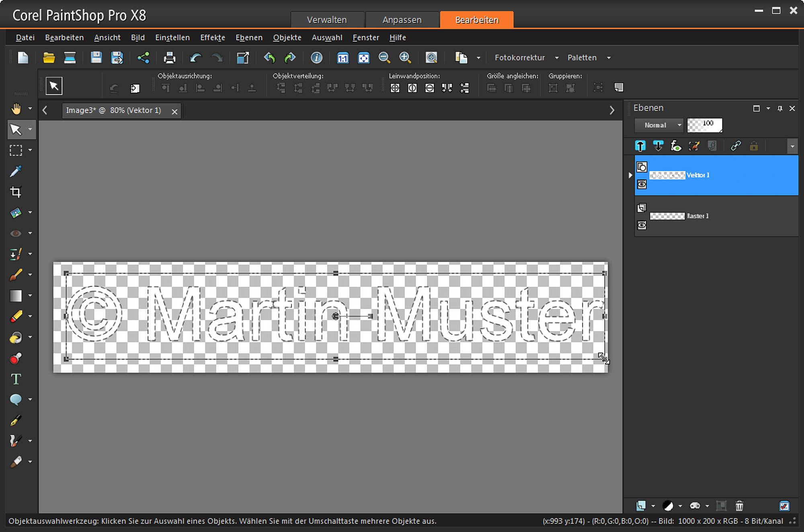Open the Paletten dropdown arrow
This screenshot has height=532, width=804.
(609, 58)
